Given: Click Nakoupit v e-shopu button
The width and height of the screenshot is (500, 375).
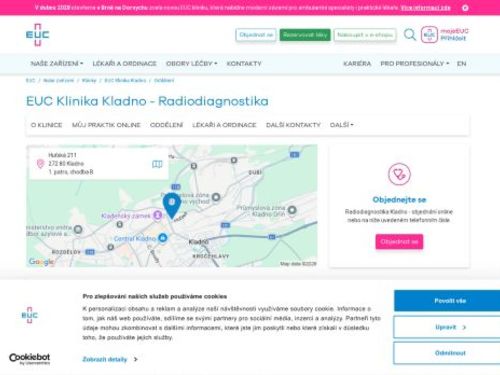Looking at the screenshot, I should [365, 35].
